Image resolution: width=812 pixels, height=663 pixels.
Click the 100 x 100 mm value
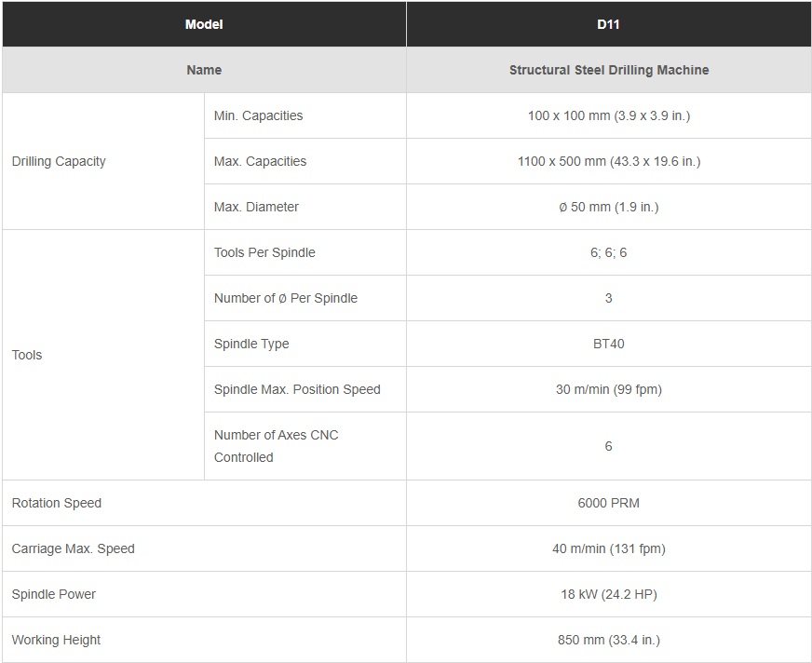[x=608, y=115]
